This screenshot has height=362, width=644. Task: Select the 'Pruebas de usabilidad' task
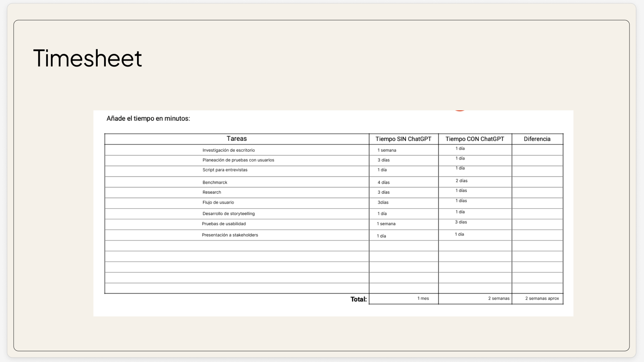[224, 224]
